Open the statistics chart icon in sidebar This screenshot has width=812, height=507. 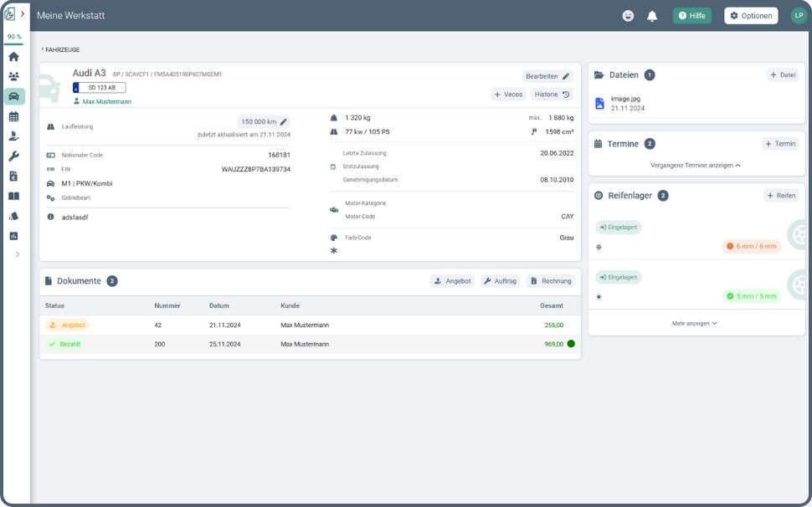click(13, 236)
